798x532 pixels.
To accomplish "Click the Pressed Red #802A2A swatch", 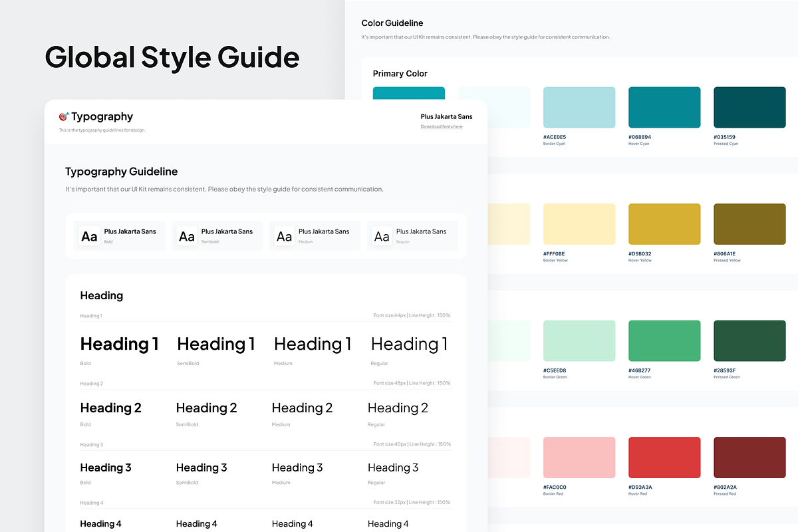I will pyautogui.click(x=749, y=457).
